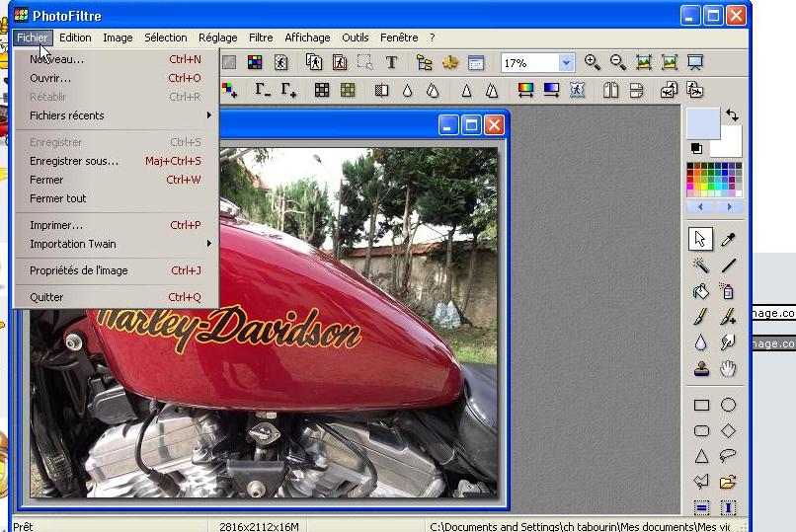Open the Affichage menu

point(307,38)
